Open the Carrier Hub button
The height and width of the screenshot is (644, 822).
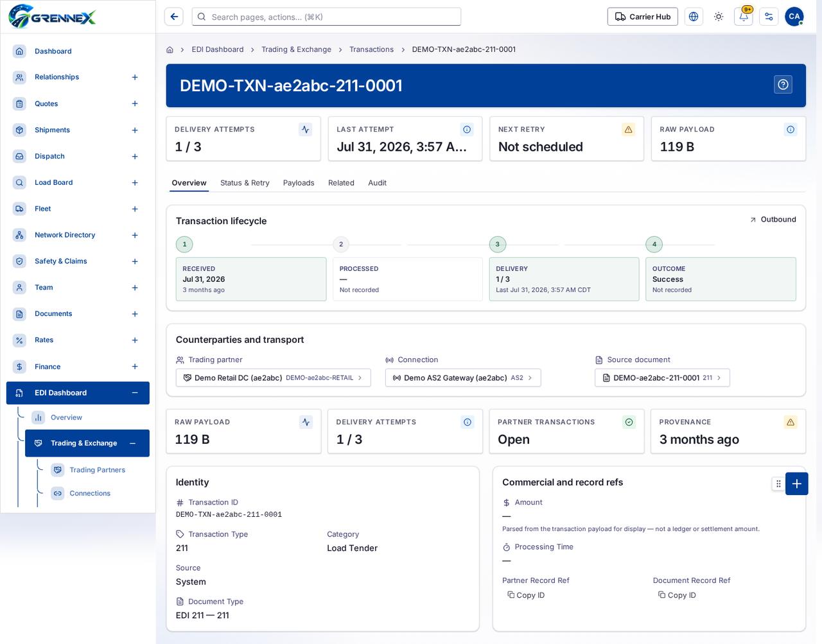tap(643, 17)
